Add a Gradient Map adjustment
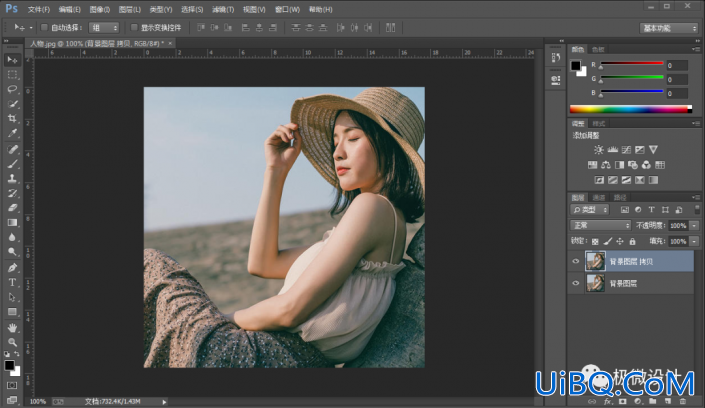 click(653, 180)
